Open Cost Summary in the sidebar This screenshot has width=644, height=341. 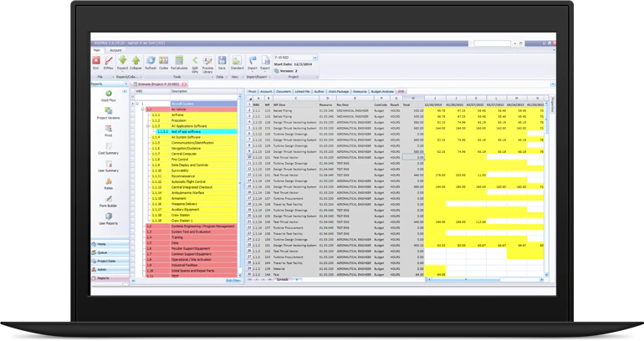[109, 146]
